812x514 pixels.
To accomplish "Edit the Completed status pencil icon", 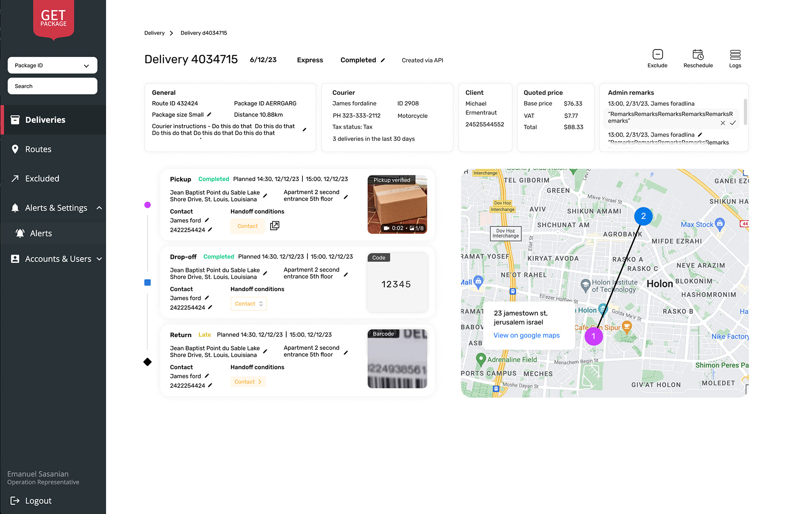I will pyautogui.click(x=383, y=60).
